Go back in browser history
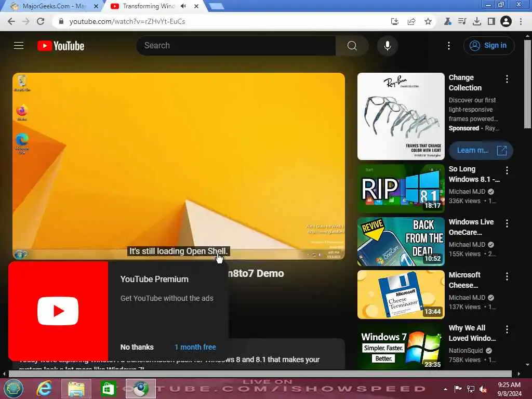 pos(11,21)
